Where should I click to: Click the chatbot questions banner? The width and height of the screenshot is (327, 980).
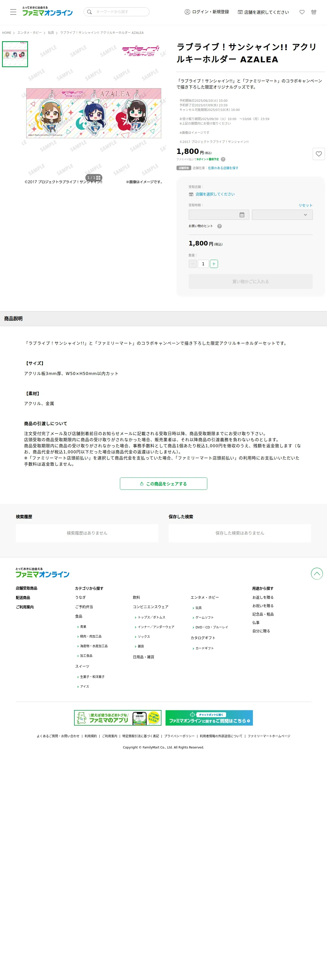(209, 717)
